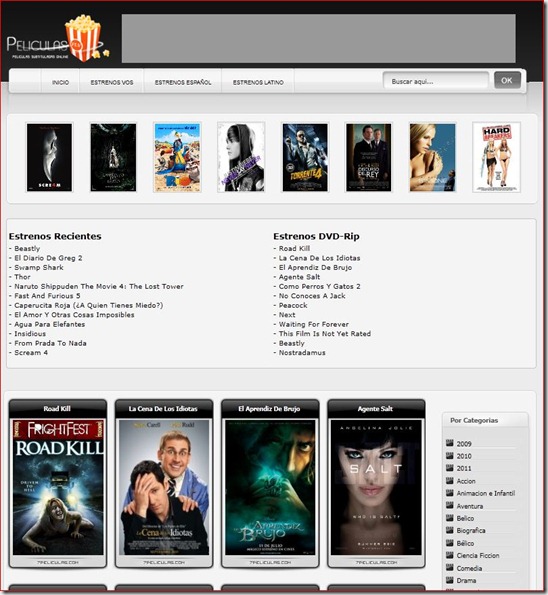Open the Peacock link
548x595 pixels.
click(x=293, y=305)
